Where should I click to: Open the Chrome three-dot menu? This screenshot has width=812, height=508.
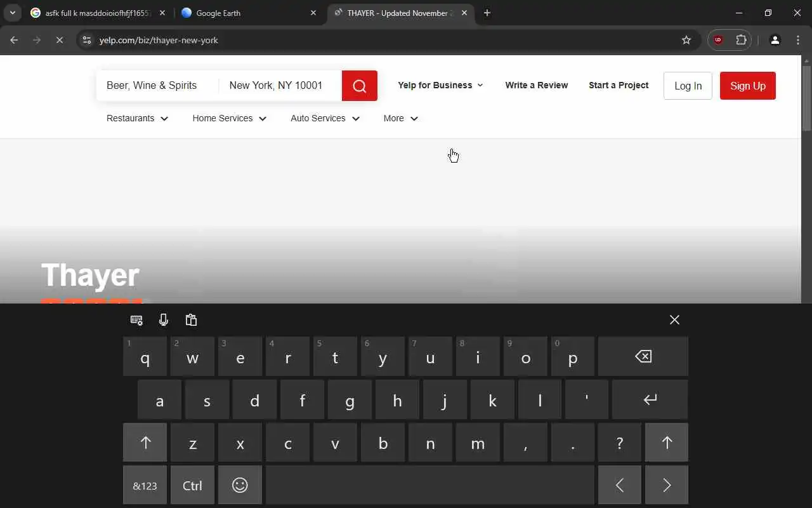[798, 40]
